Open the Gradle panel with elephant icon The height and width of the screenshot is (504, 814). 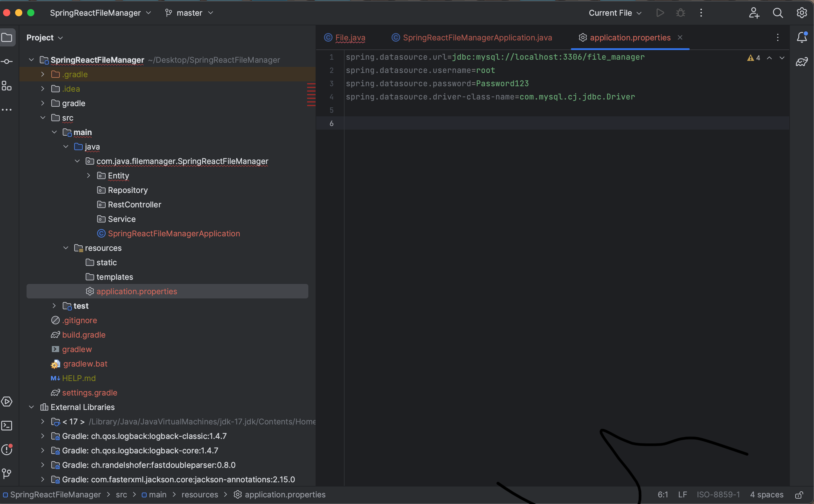[x=802, y=61]
